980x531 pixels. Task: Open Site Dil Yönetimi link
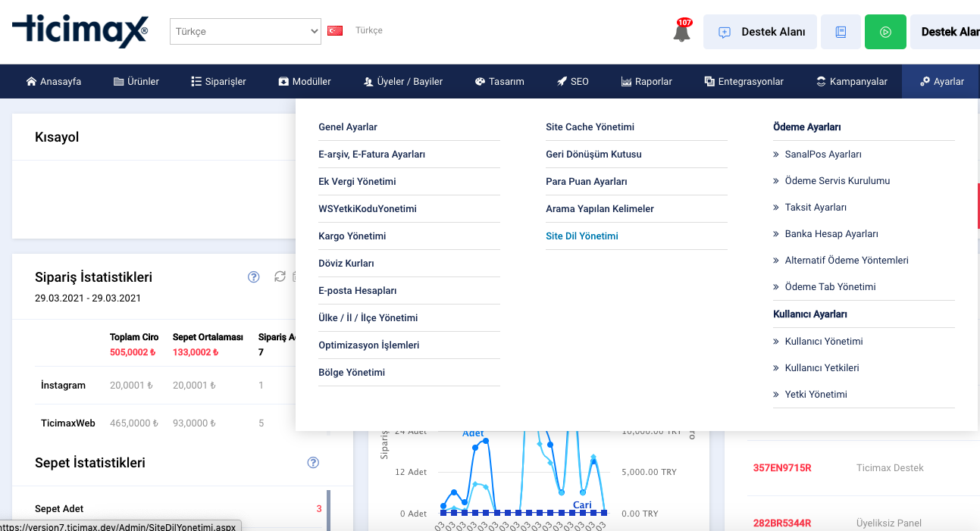coord(582,236)
